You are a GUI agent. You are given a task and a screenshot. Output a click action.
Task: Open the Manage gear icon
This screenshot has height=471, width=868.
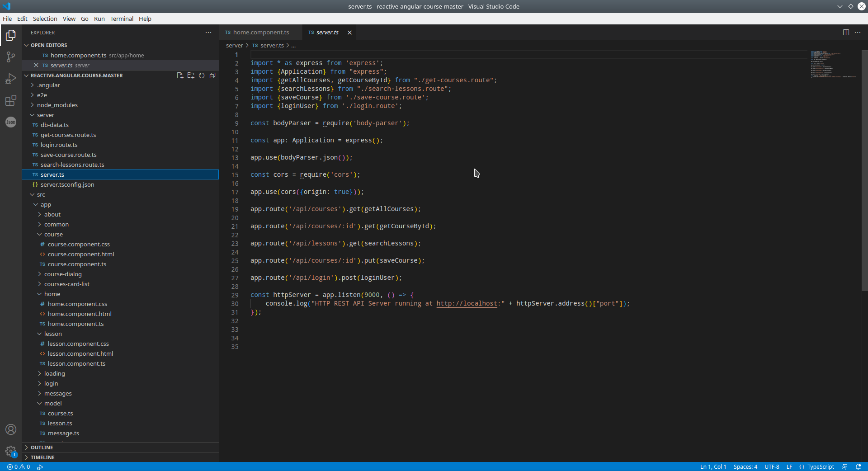[11, 451]
